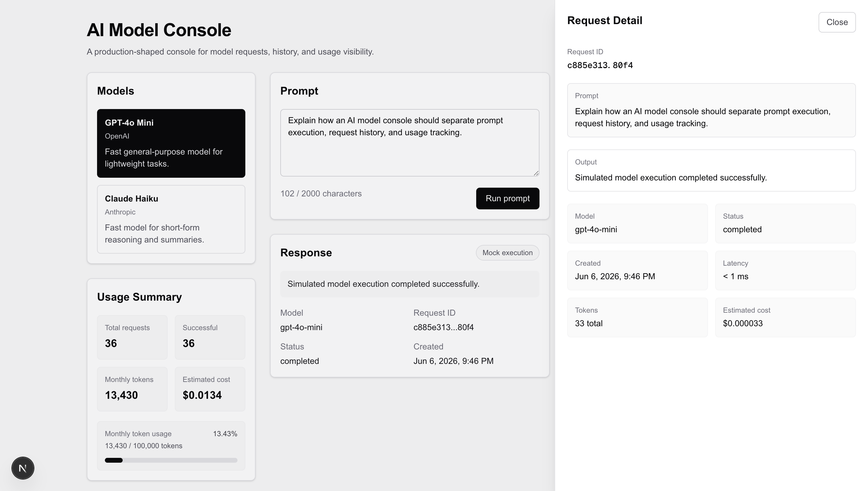Click the '102 / 2000 characters' counter
This screenshot has width=868, height=491.
tap(321, 194)
